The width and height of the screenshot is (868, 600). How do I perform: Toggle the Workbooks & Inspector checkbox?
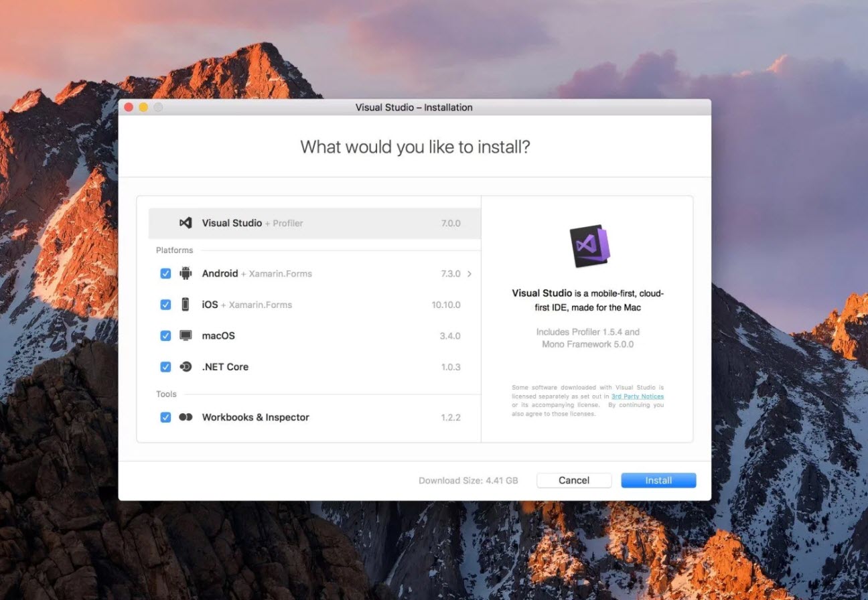165,417
